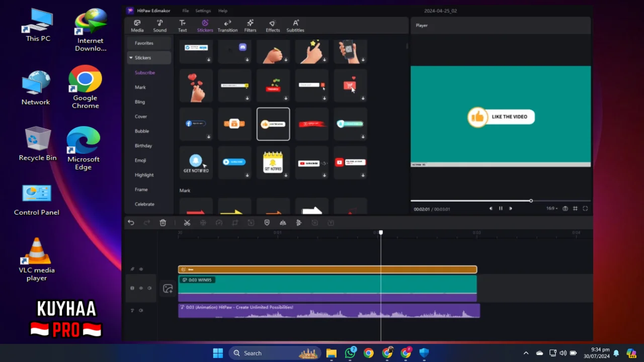This screenshot has width=644, height=362.
Task: Open the Help menu
Action: pyautogui.click(x=222, y=11)
